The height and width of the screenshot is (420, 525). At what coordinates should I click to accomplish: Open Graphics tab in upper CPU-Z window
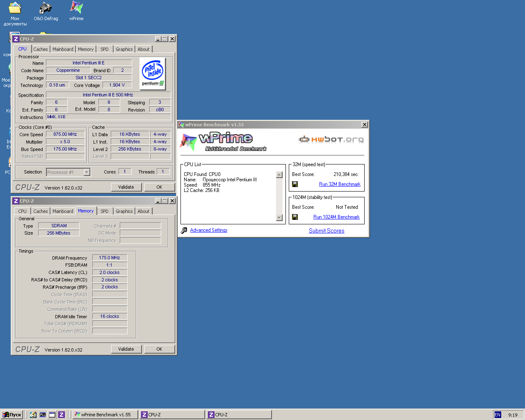point(124,49)
